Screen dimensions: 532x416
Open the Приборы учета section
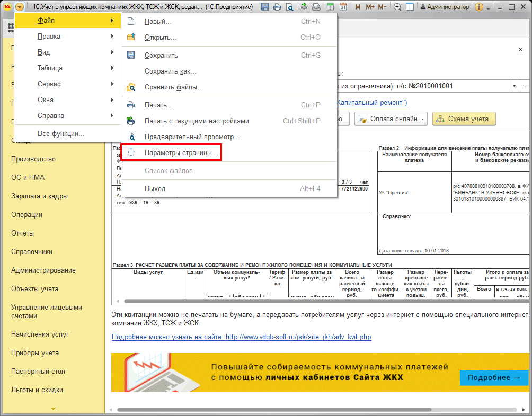(35, 353)
